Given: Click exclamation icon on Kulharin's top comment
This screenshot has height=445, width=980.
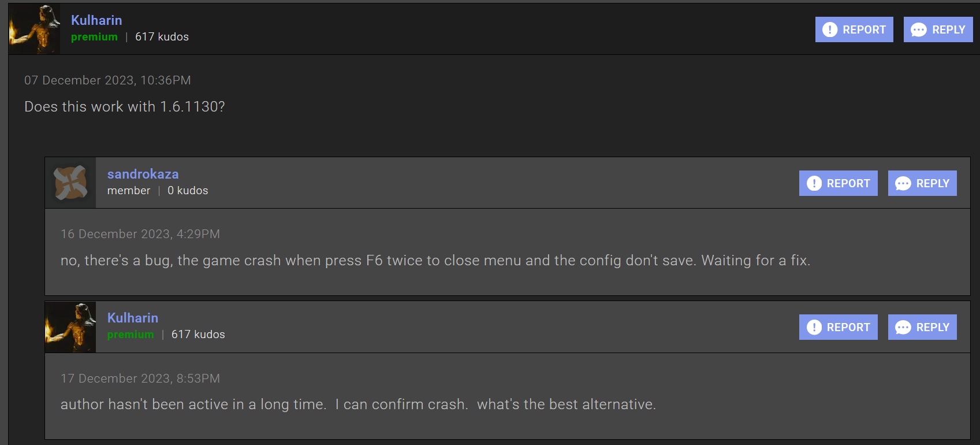Looking at the screenshot, I should (830, 29).
